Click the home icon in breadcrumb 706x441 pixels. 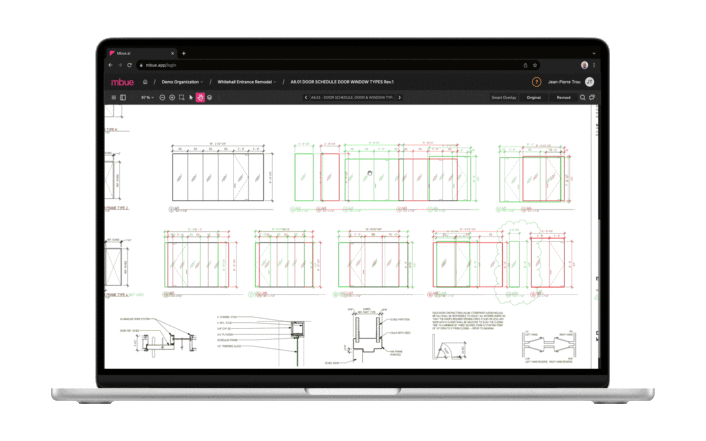[x=146, y=82]
